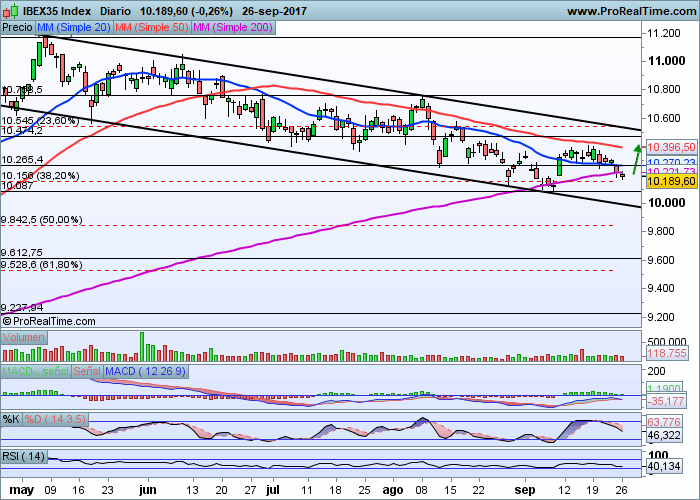Image resolution: width=700 pixels, height=500 pixels.
Task: Click the 46,322 stochastic value tag
Action: click(665, 435)
